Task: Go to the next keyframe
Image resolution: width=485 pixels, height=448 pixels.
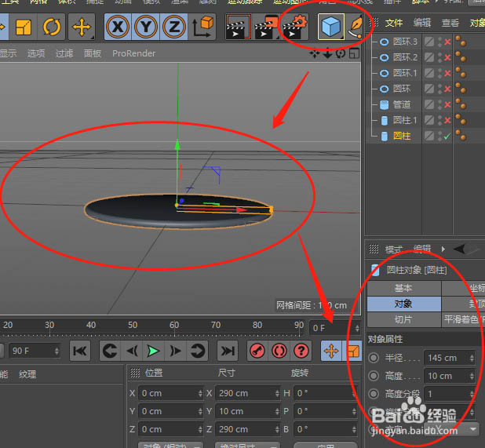Action: click(x=197, y=351)
